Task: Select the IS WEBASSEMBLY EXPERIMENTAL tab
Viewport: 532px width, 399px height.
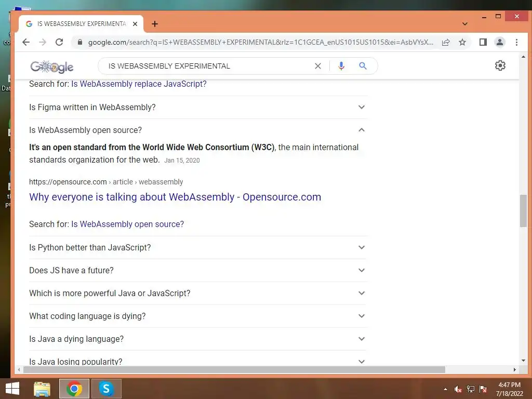Action: [x=82, y=24]
